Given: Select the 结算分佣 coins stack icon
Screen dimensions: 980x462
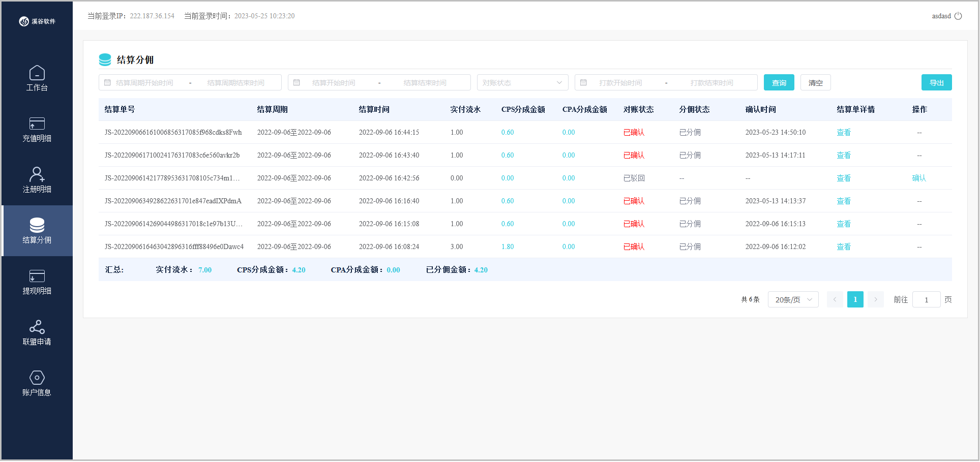Looking at the screenshot, I should pyautogui.click(x=37, y=225).
